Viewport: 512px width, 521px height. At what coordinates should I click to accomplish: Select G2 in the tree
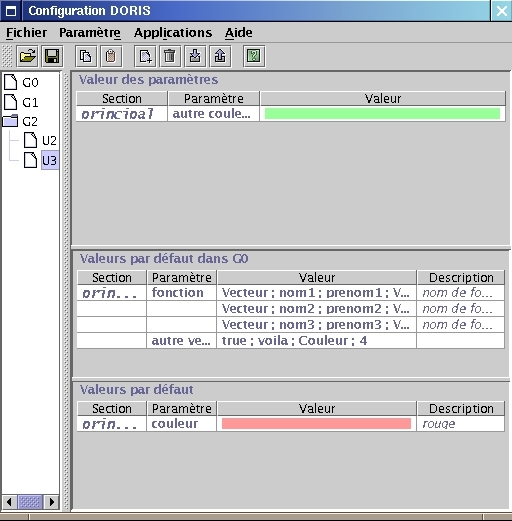click(30, 121)
